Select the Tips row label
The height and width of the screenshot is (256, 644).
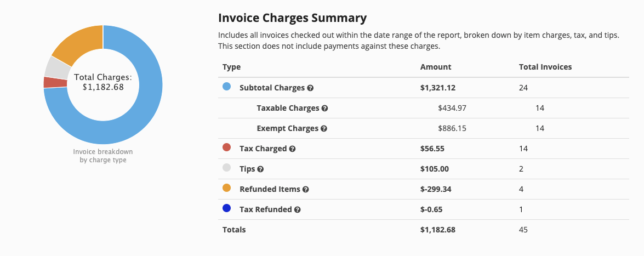pyautogui.click(x=247, y=169)
